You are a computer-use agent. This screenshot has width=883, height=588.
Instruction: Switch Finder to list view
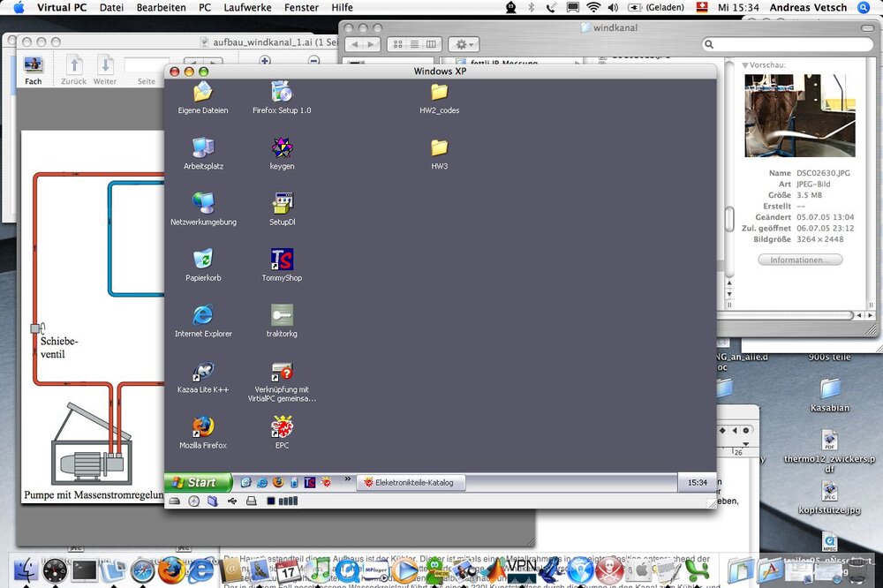click(x=414, y=44)
